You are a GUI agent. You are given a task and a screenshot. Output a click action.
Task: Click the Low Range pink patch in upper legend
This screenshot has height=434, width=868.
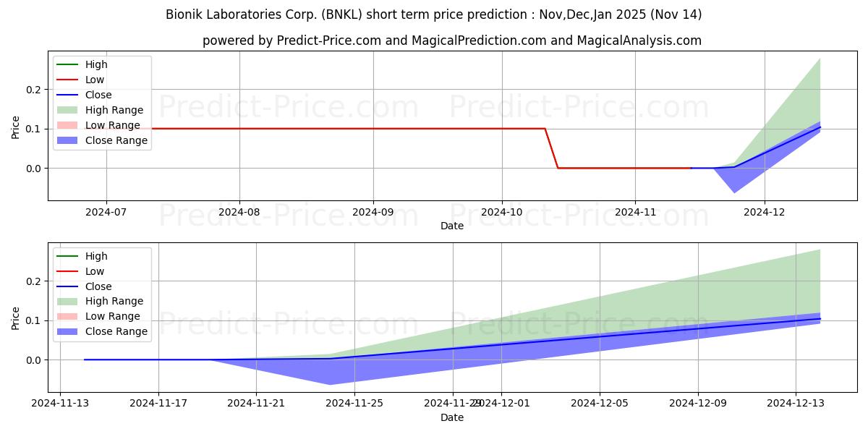pos(69,125)
